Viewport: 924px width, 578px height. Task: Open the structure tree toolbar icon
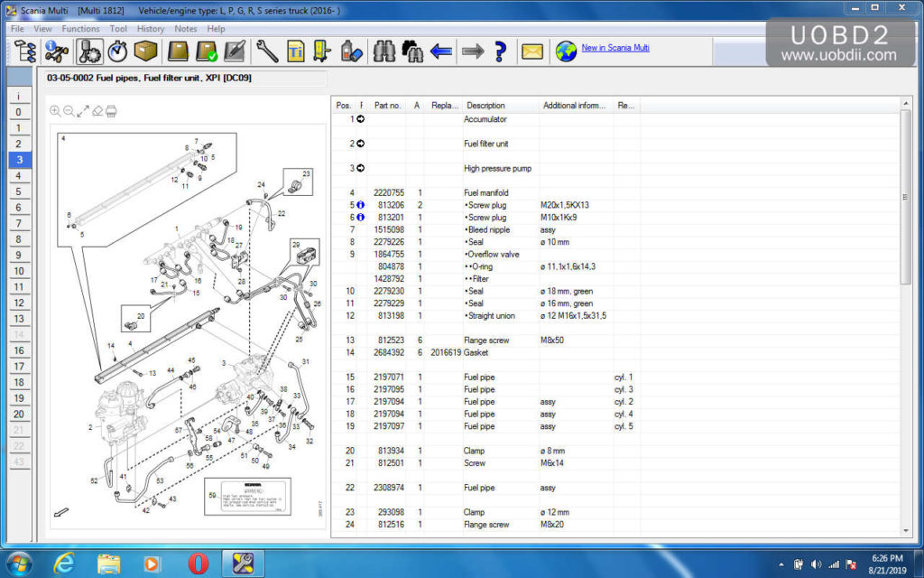[x=25, y=51]
